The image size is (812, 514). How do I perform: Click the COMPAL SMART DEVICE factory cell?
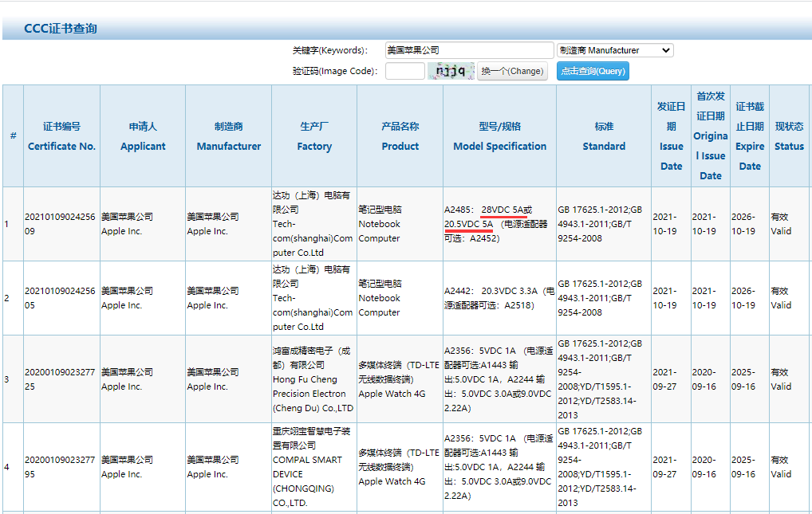click(x=314, y=467)
